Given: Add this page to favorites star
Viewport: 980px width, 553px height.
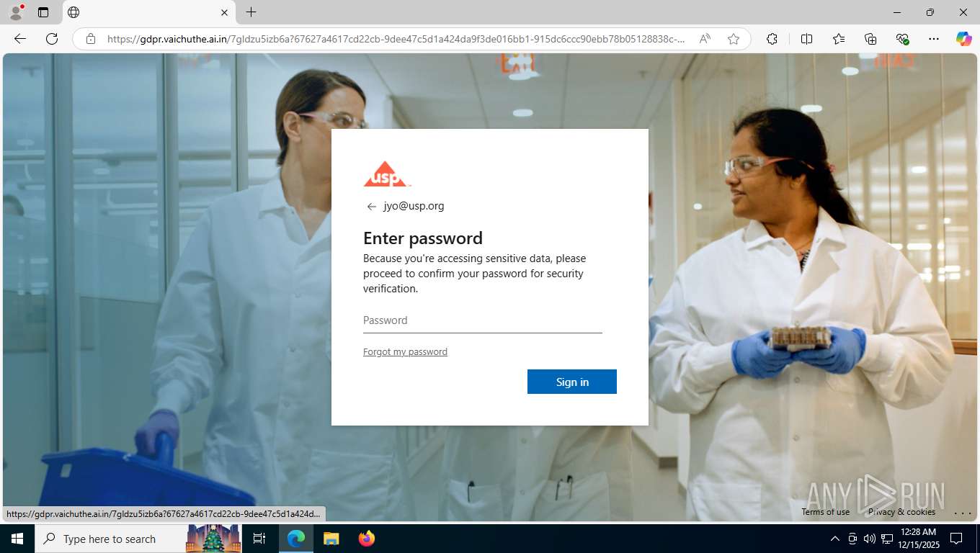Looking at the screenshot, I should coord(734,39).
